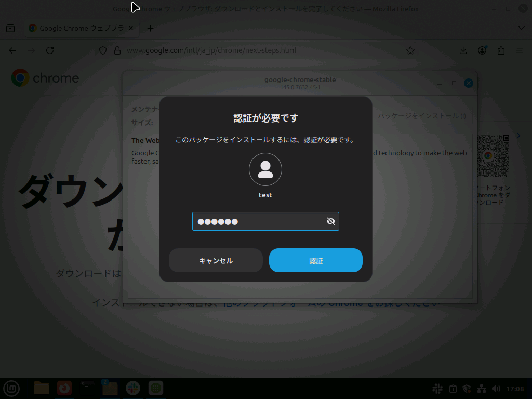
Task: Cancel authentication with キャンセル button
Action: click(x=215, y=260)
